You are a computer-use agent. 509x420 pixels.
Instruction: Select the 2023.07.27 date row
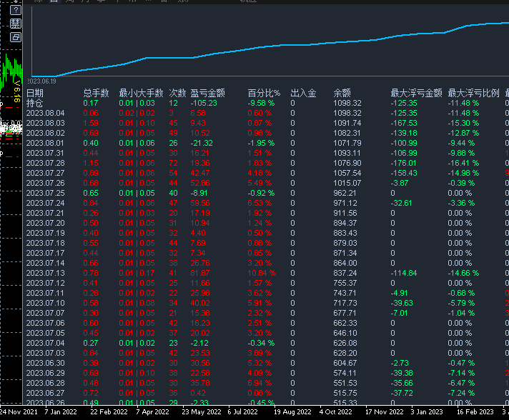(x=46, y=173)
